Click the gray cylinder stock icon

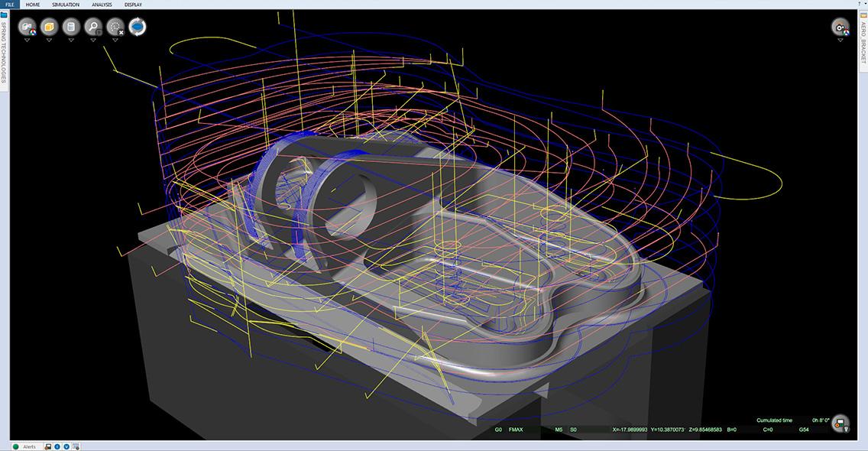(x=71, y=27)
